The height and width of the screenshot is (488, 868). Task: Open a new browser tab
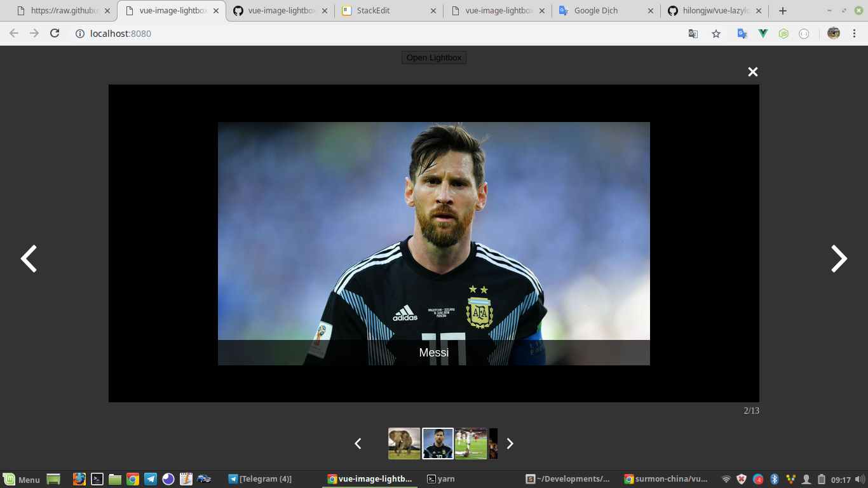pyautogui.click(x=783, y=11)
